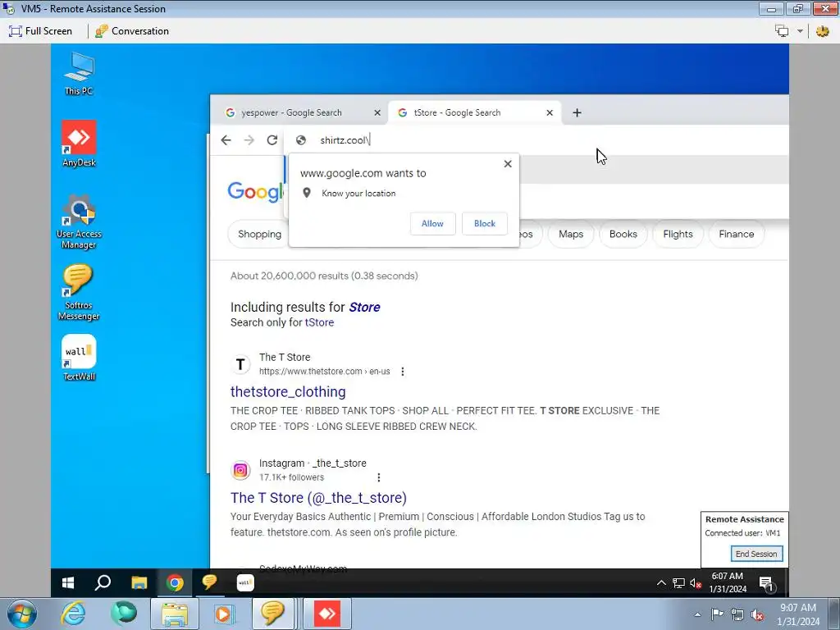Click Google logo
This screenshot has width=840, height=630.
[255, 192]
